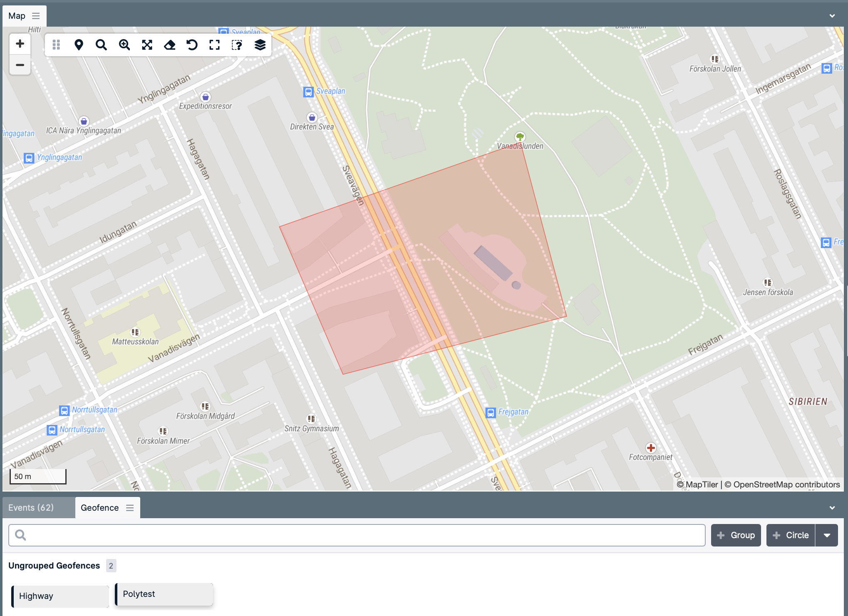Screen dimensions: 848x616
Task: Click the Matteusskolan school icon
Action: (135, 332)
